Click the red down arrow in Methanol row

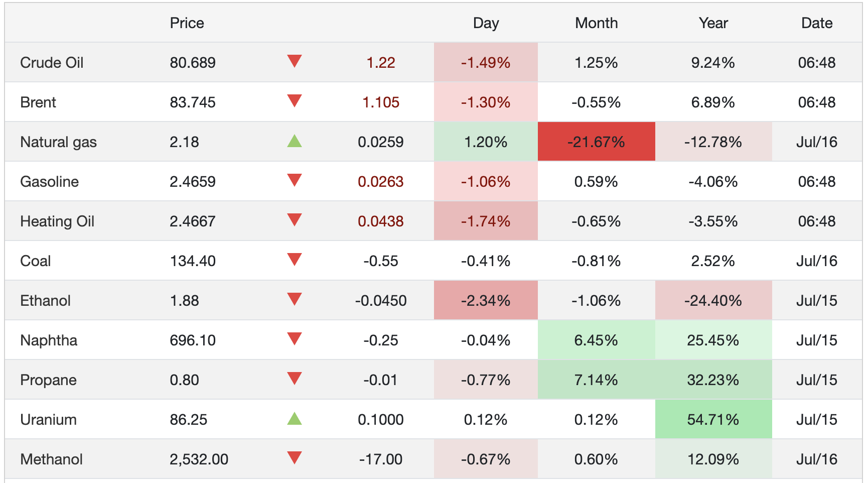coord(295,458)
